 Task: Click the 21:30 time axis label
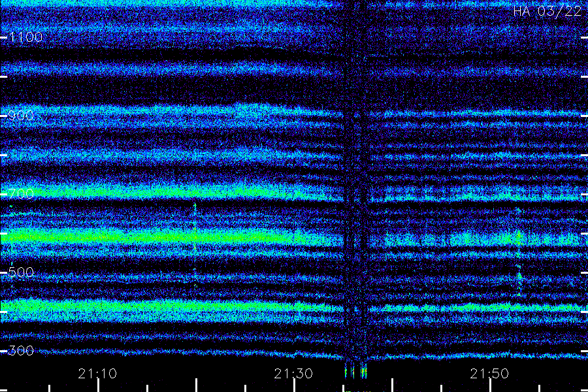coord(293,374)
